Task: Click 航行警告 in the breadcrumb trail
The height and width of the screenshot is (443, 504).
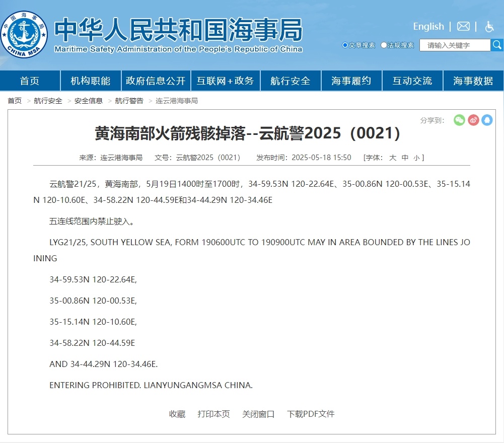Action: coord(129,101)
